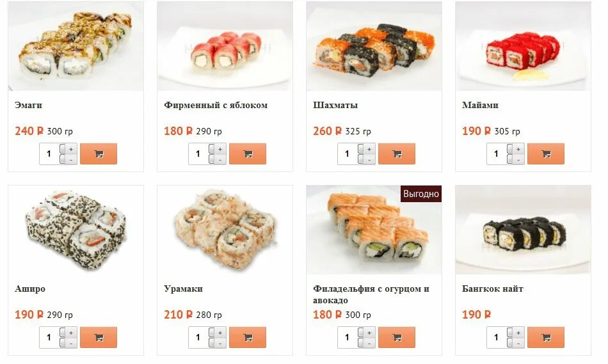The width and height of the screenshot is (608, 364).
Task: Decrease Шахматы quantity with minus
Action: (367, 159)
